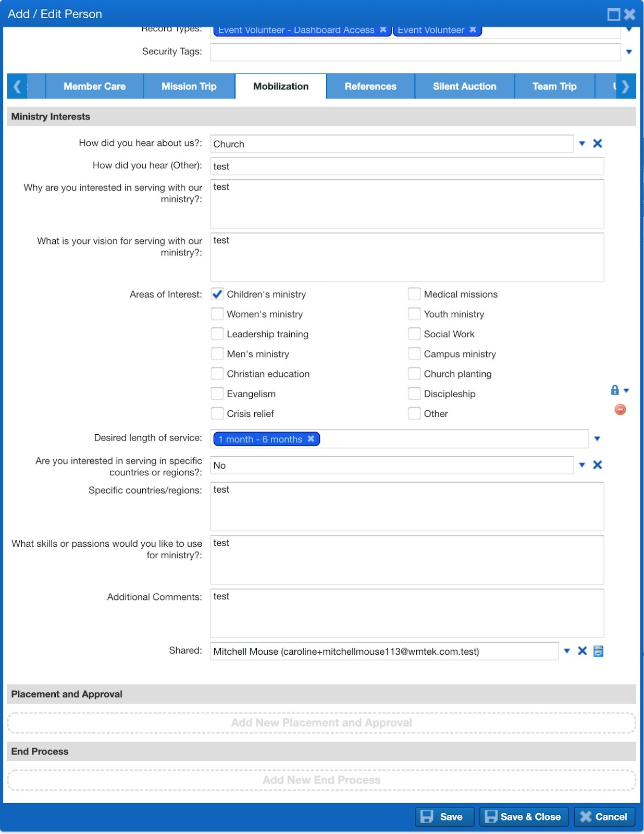Check Leadership training
Screen dimensions: 644x834
(217, 334)
